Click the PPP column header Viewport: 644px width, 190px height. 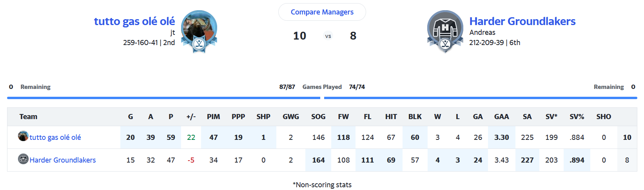(238, 117)
